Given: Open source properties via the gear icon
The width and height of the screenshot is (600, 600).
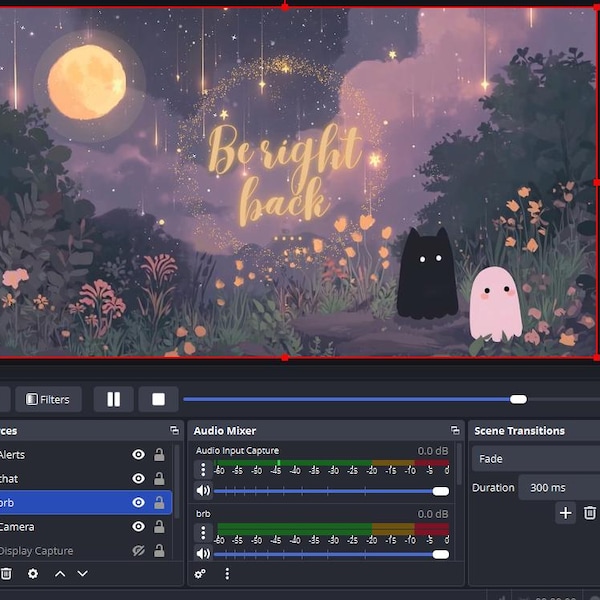Looking at the screenshot, I should (x=33, y=574).
